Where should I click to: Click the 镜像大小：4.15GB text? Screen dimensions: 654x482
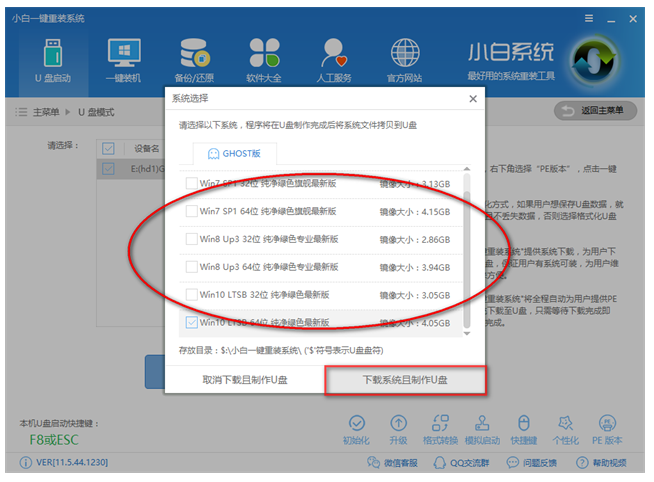[x=415, y=212]
